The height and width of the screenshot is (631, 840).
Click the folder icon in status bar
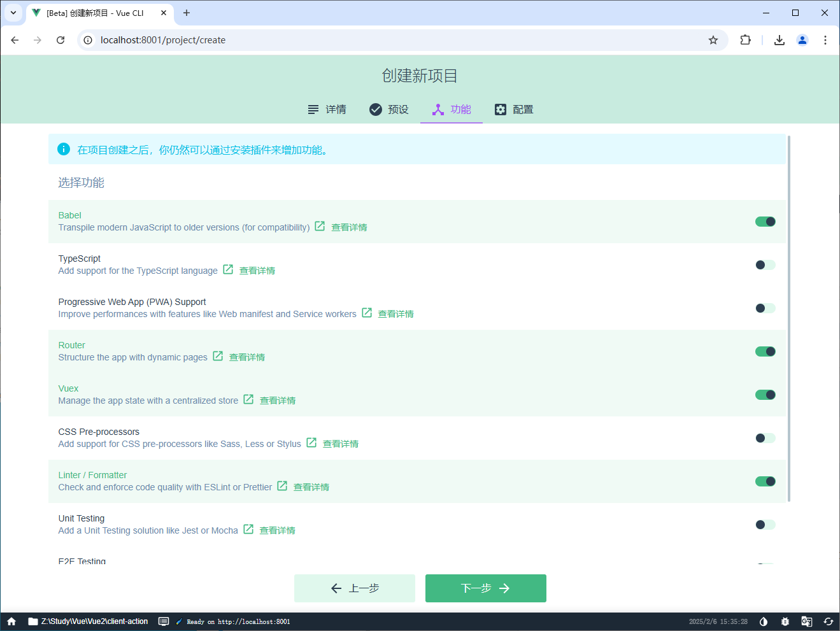(33, 621)
